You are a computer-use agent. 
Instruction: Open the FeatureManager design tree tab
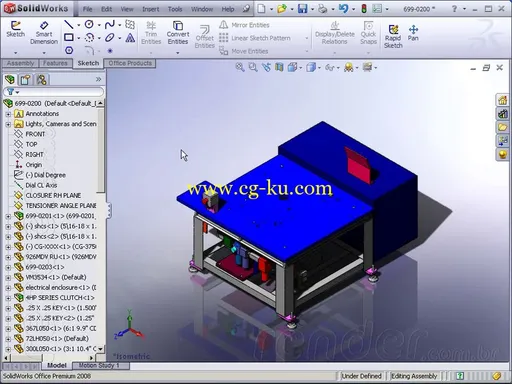point(10,79)
